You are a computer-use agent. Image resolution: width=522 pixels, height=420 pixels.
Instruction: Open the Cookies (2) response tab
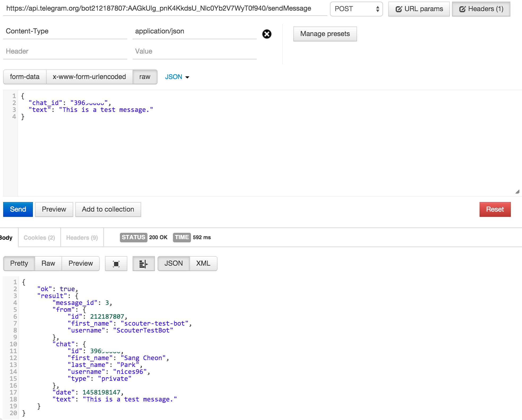39,238
